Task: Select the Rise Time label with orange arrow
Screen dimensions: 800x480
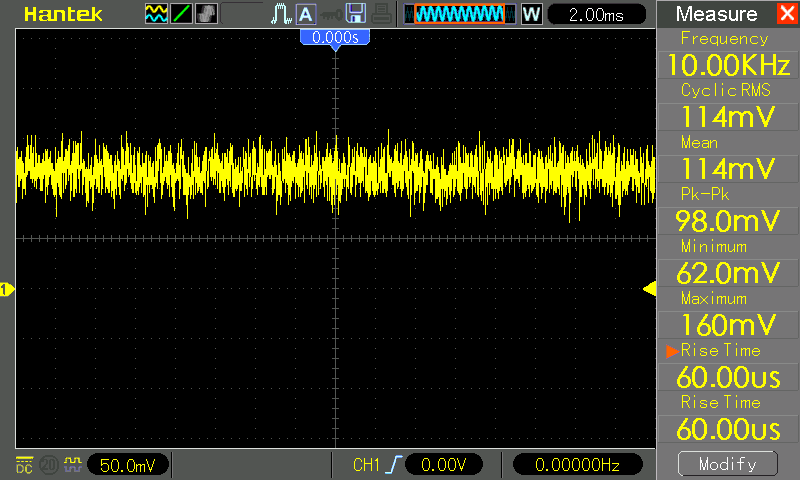Action: click(720, 350)
